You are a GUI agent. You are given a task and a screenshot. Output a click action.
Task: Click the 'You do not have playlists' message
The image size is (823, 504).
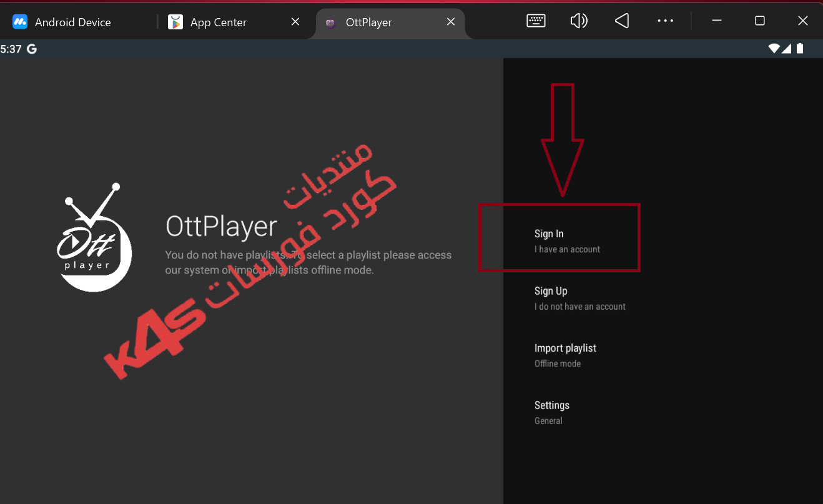308,263
